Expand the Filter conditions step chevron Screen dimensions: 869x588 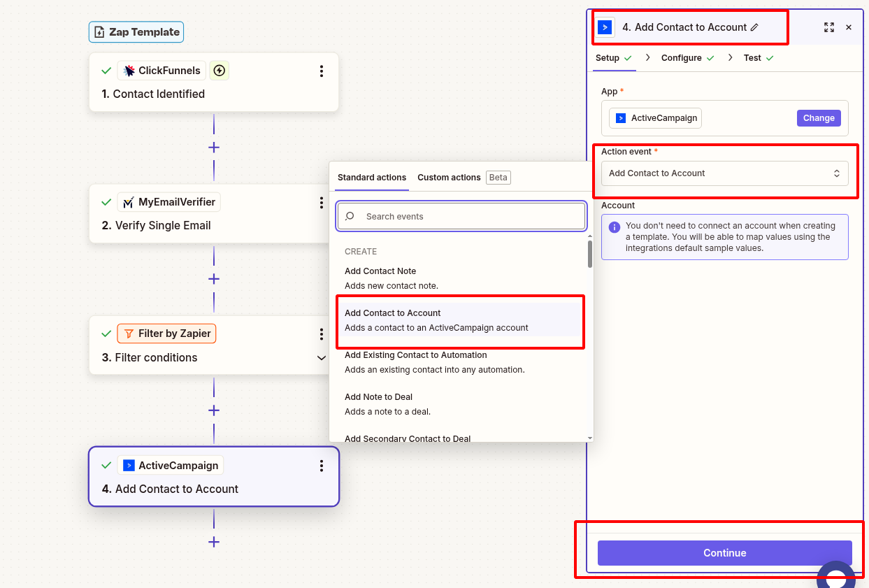pyautogui.click(x=321, y=357)
